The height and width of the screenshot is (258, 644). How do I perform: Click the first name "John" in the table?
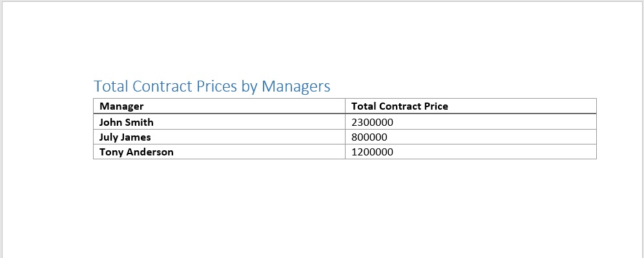pyautogui.click(x=111, y=122)
